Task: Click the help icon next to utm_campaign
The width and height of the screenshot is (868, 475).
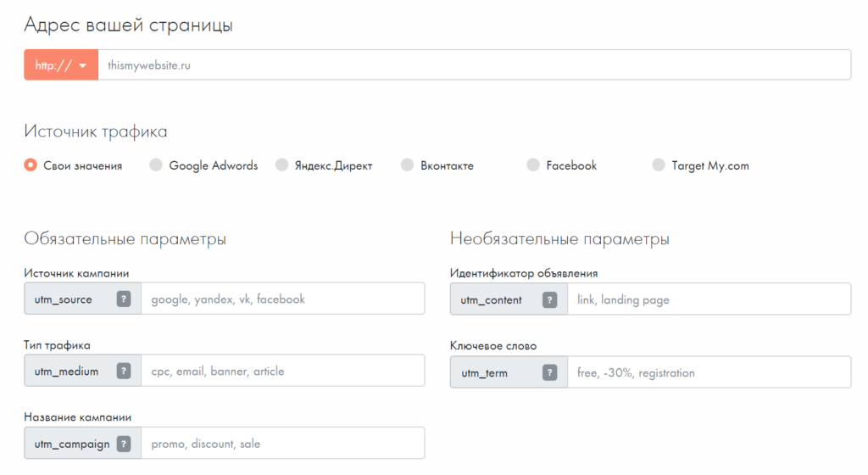Action: pyautogui.click(x=124, y=444)
